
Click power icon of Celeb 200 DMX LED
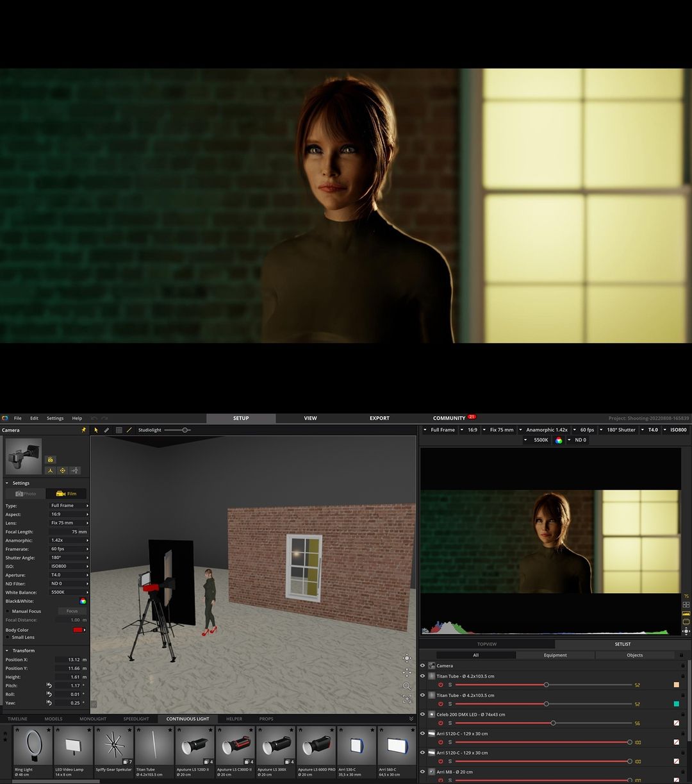441,723
